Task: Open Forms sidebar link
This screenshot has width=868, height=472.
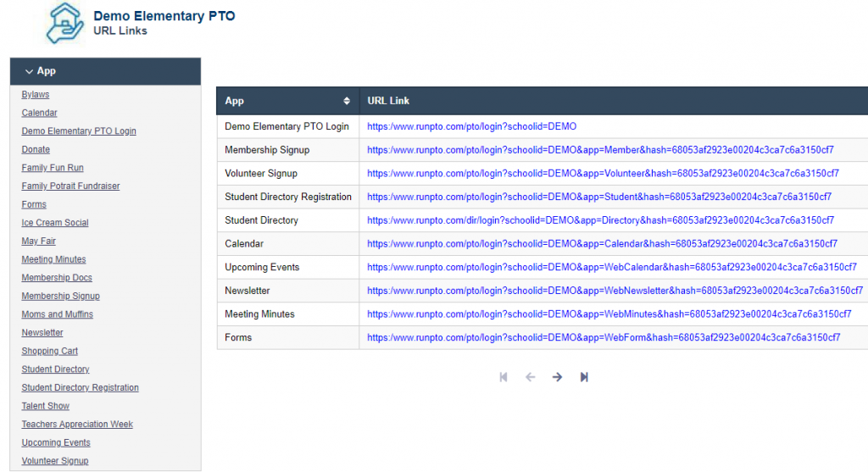Action: (x=34, y=204)
